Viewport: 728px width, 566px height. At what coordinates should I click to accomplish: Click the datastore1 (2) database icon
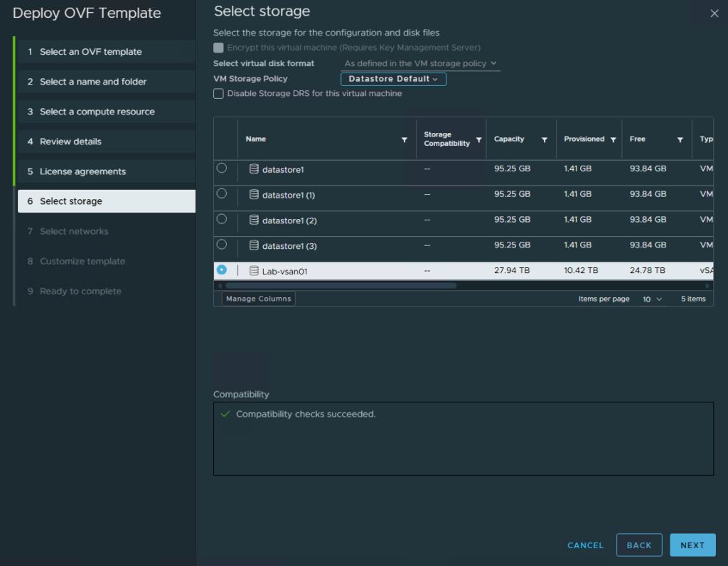[x=254, y=220]
